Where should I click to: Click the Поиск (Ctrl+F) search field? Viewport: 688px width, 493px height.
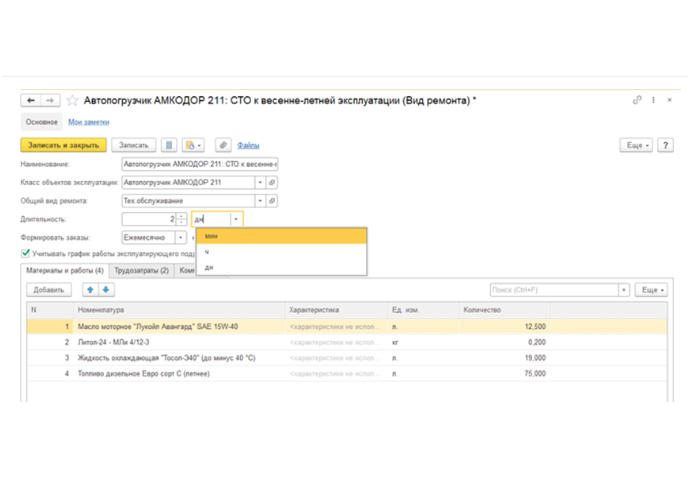click(554, 290)
